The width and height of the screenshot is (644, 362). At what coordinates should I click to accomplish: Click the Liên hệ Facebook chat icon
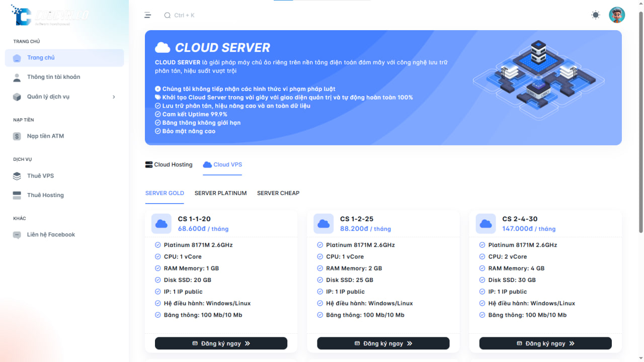click(x=17, y=235)
